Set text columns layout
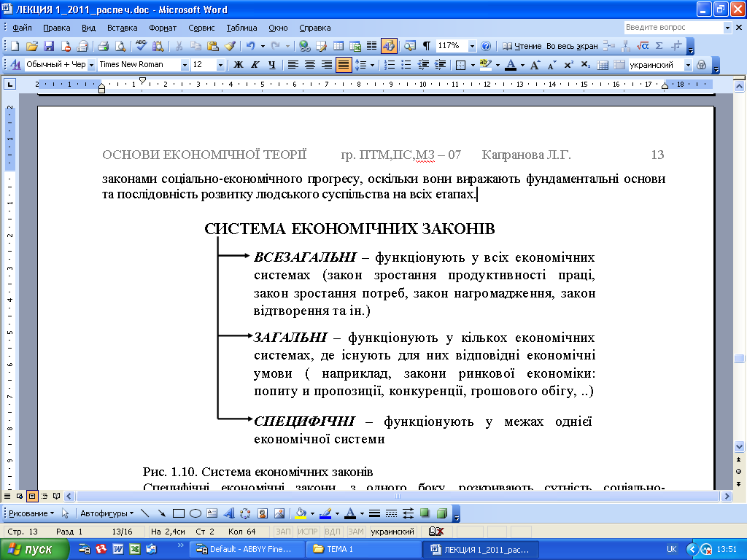 click(x=371, y=46)
